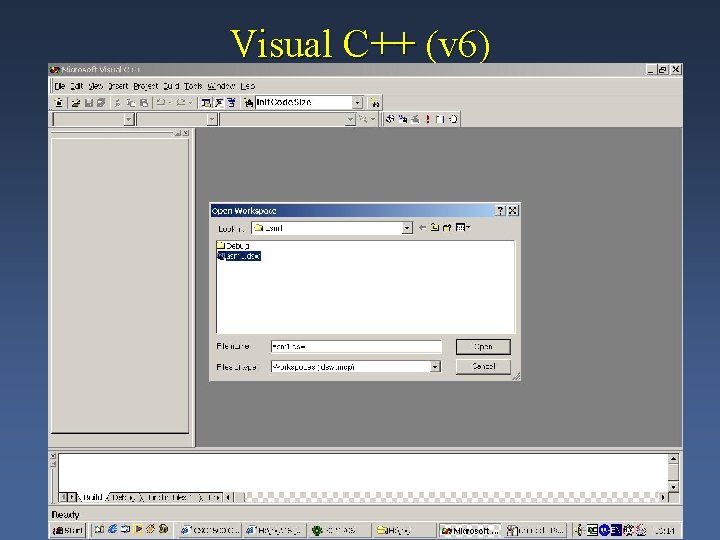Image resolution: width=720 pixels, height=540 pixels.
Task: Click the Stop Build icon
Action: (415, 119)
